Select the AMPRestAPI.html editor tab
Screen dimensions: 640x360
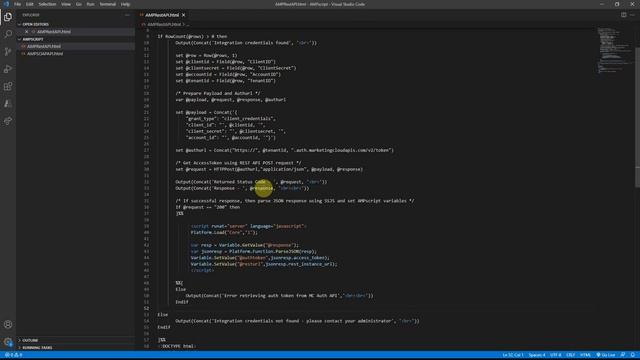point(162,15)
